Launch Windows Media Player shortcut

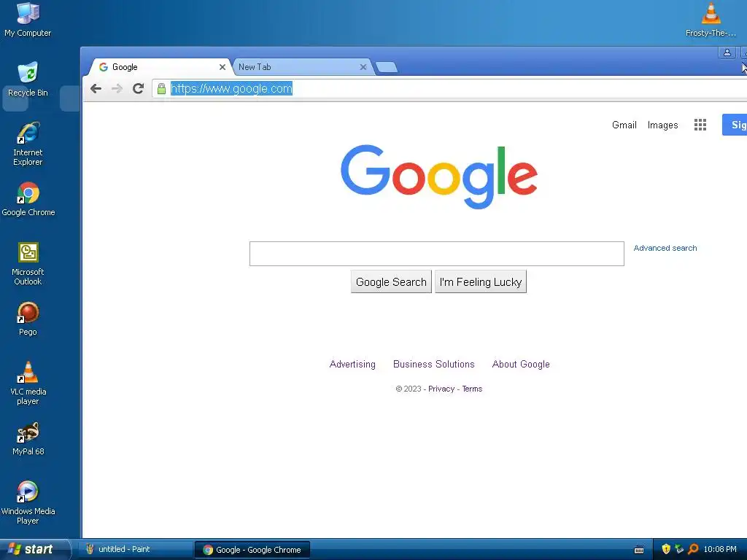[x=28, y=503]
